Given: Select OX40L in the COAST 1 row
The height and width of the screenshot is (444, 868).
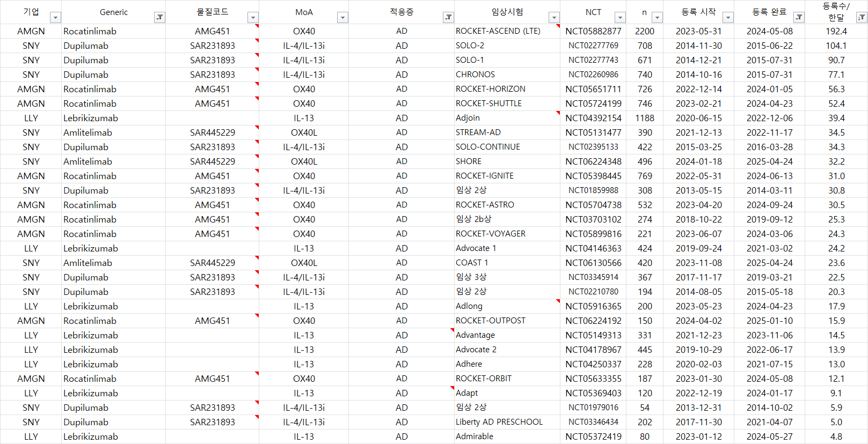Looking at the screenshot, I should pyautogui.click(x=304, y=263).
